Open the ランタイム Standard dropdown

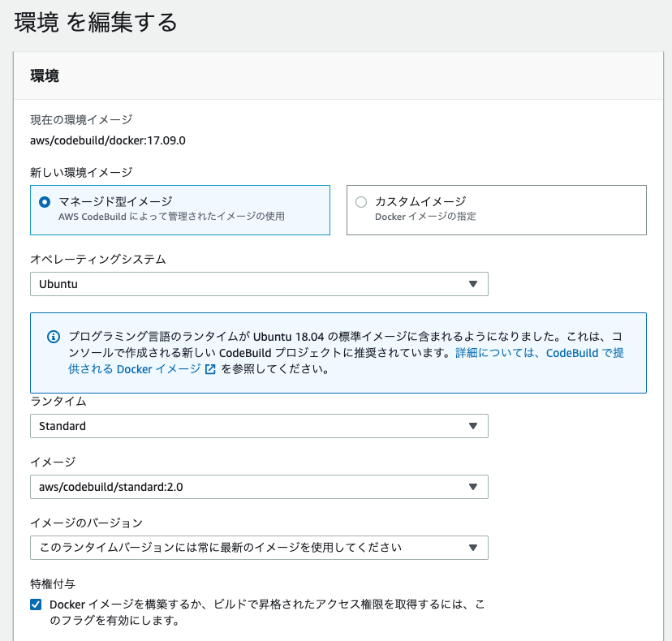[x=259, y=426]
